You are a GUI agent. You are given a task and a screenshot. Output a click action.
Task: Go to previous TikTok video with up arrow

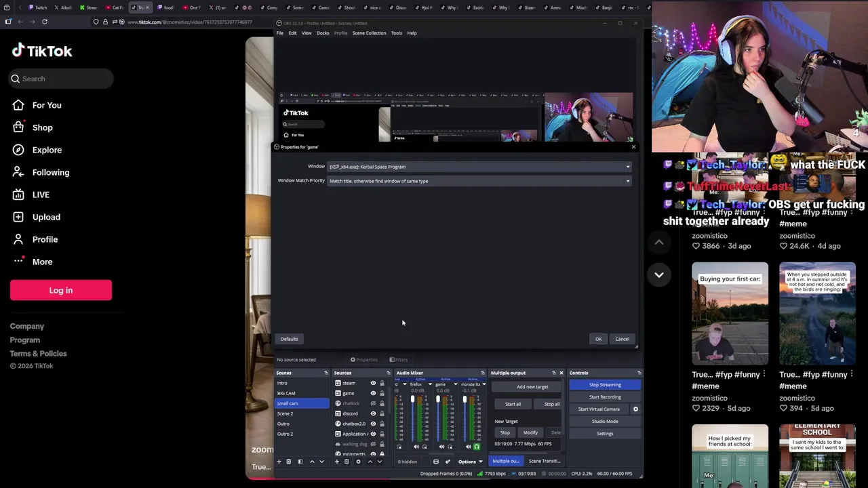point(659,242)
